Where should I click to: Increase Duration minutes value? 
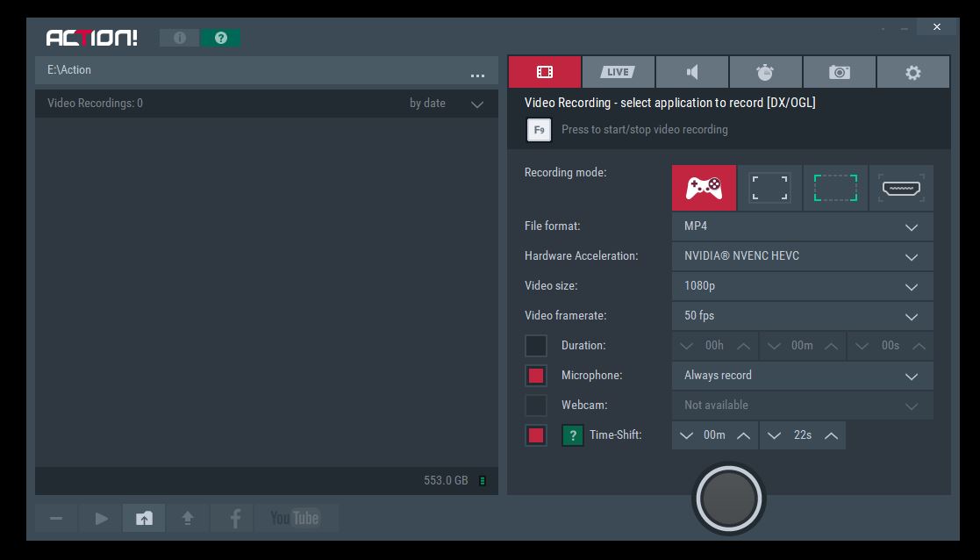click(x=831, y=346)
